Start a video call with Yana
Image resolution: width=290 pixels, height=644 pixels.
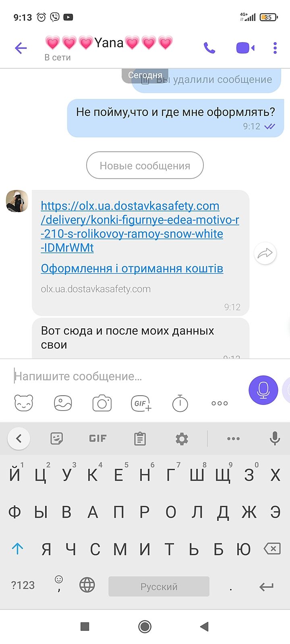point(245,48)
